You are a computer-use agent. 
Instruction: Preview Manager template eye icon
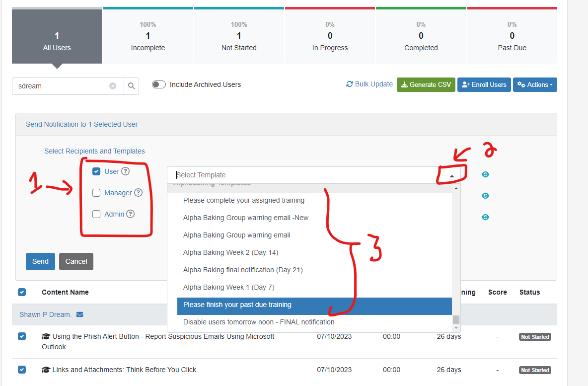click(x=485, y=196)
